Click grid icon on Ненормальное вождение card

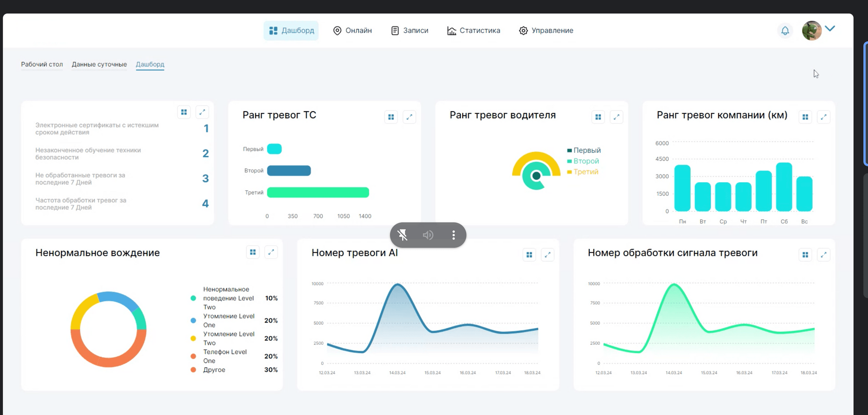[253, 252]
